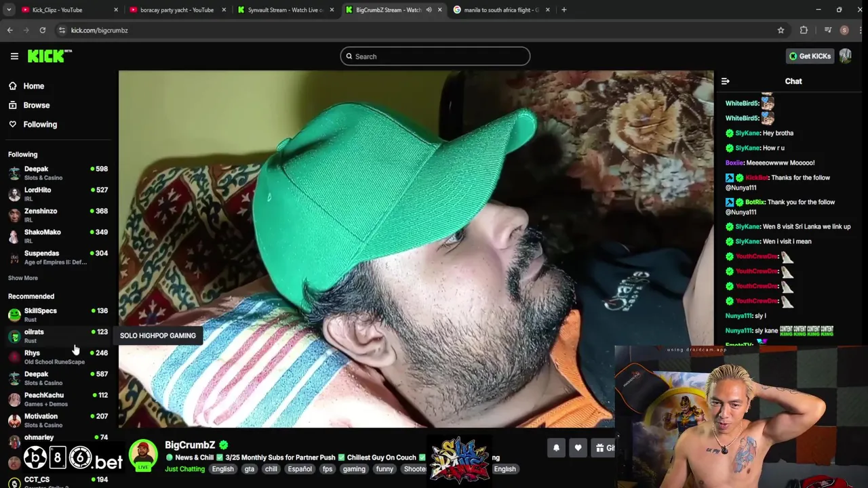The height and width of the screenshot is (488, 868).
Task: Open a new browser tab
Action: [564, 9]
